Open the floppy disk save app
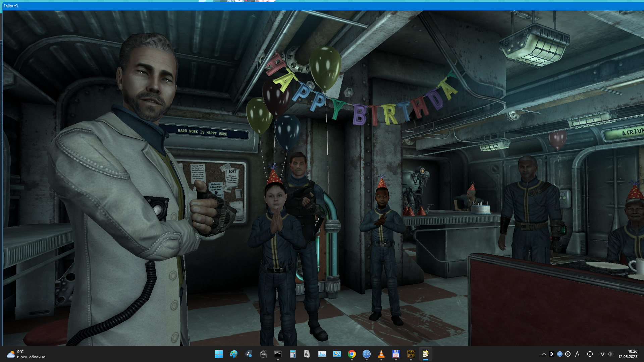The width and height of the screenshot is (644, 362). [x=396, y=354]
